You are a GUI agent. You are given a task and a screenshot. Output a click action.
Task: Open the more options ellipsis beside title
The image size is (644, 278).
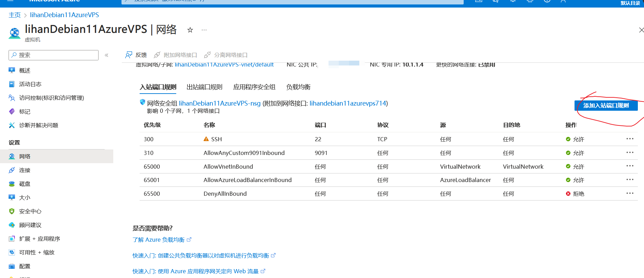[204, 30]
